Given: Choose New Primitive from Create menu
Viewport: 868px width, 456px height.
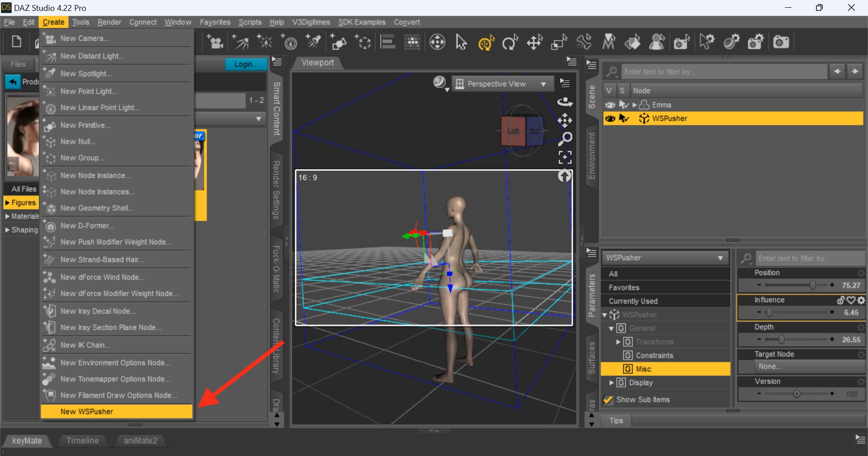Looking at the screenshot, I should (x=117, y=125).
